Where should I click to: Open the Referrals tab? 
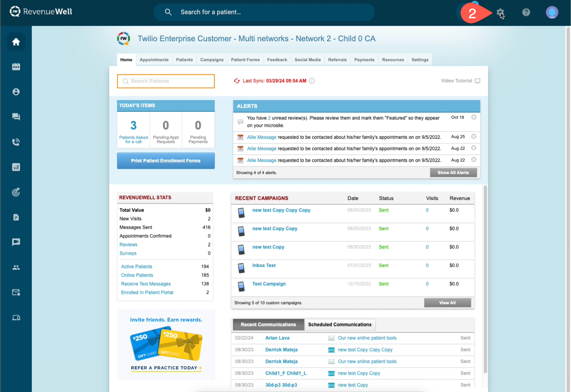pyautogui.click(x=337, y=60)
